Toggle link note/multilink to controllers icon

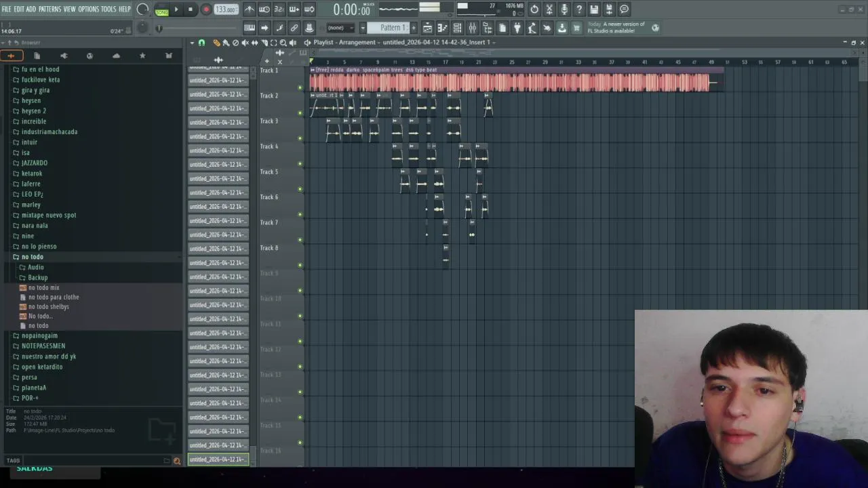(294, 28)
